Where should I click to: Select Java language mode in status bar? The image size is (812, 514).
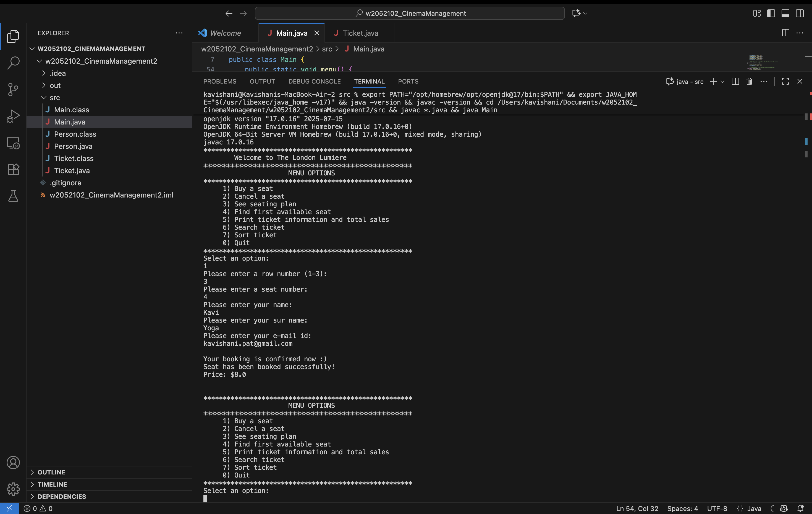754,508
